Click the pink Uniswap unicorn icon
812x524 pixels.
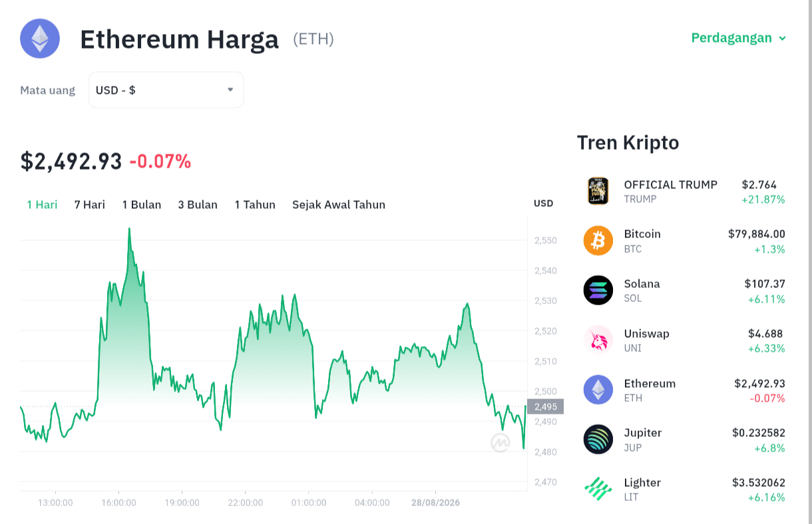point(598,340)
